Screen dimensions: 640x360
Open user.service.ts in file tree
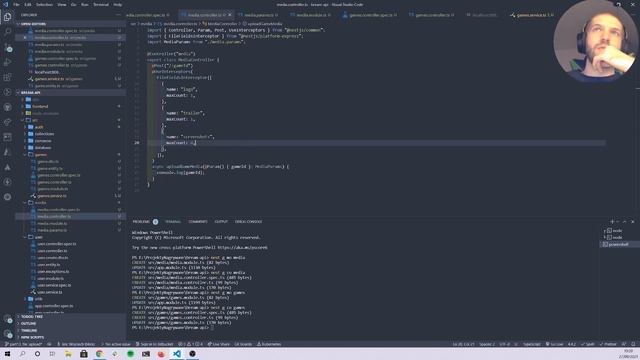point(50,292)
